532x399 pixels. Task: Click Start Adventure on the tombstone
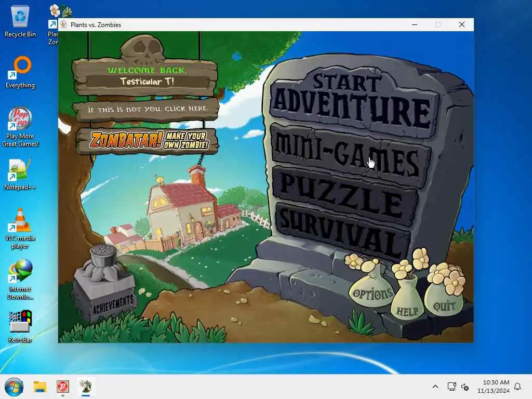(354, 102)
